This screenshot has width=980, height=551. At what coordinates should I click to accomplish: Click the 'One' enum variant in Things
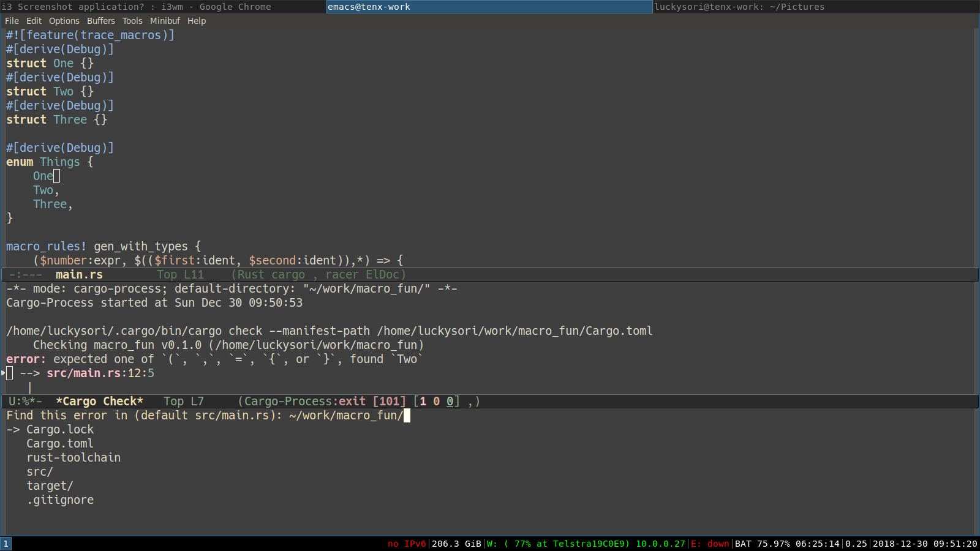[x=43, y=176]
